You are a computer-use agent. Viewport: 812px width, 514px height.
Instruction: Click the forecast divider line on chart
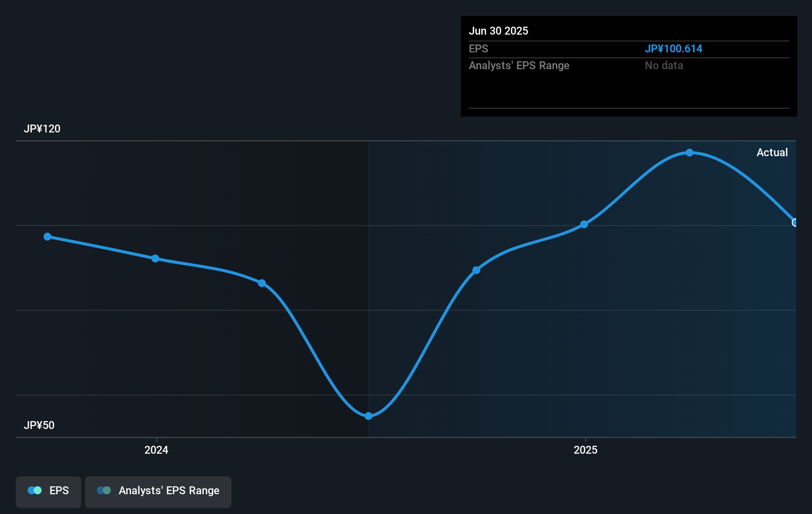coord(368,287)
